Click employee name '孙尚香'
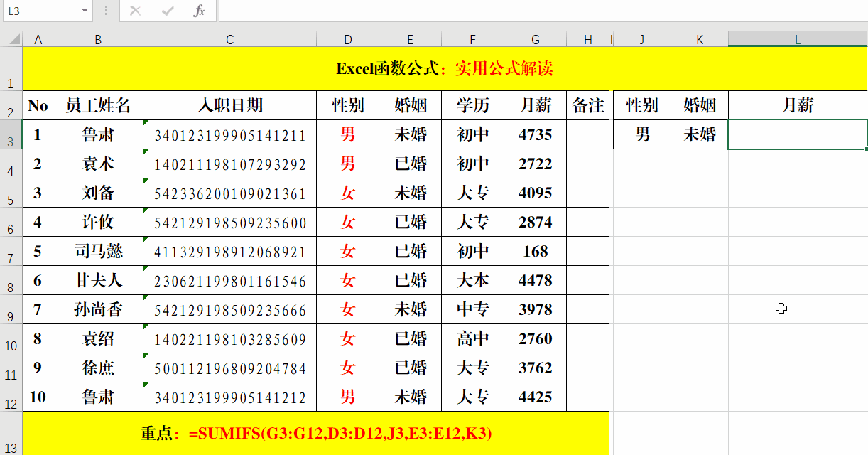The height and width of the screenshot is (455, 868). click(x=98, y=309)
